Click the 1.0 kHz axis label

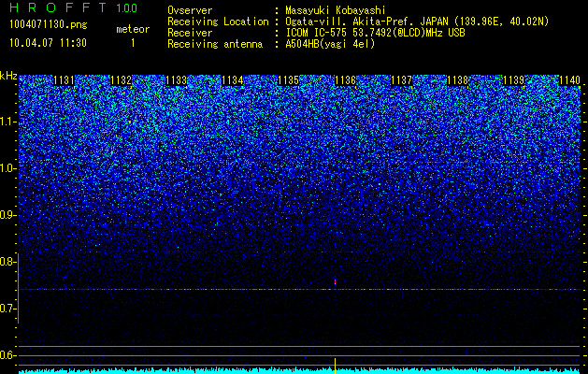pyautogui.click(x=8, y=169)
